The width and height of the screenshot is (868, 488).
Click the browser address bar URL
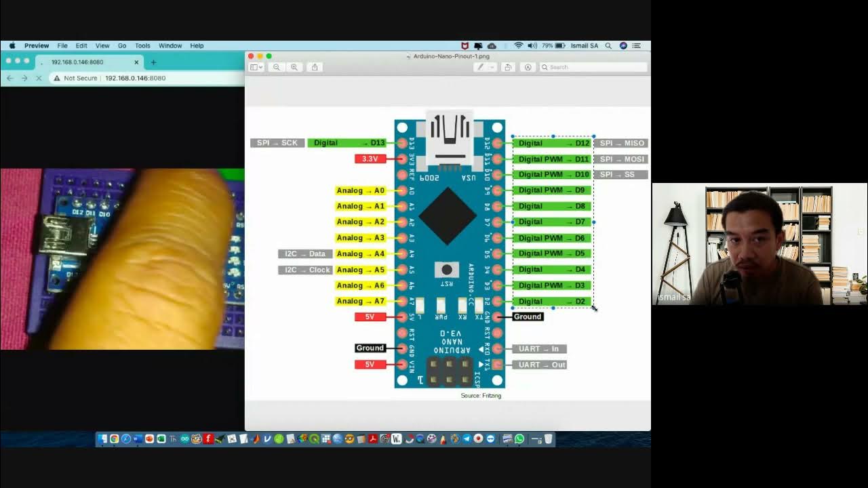click(x=135, y=78)
